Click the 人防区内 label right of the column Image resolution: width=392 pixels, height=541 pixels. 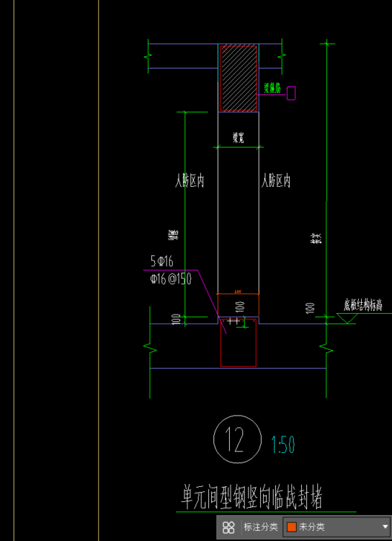pos(275,180)
